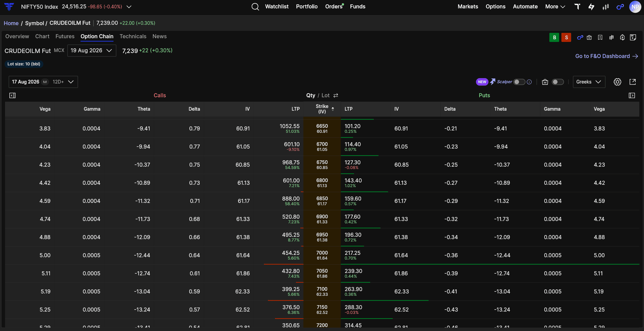Open the Greeks dropdown

pyautogui.click(x=589, y=82)
